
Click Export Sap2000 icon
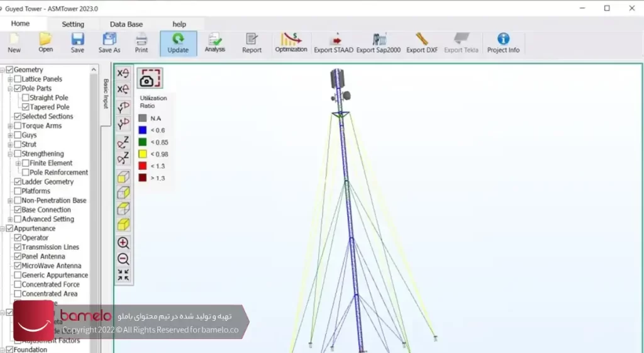click(378, 43)
